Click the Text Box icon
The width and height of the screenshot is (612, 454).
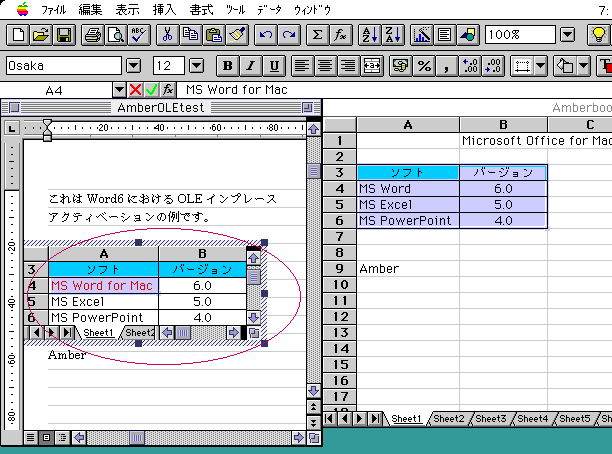(x=444, y=35)
